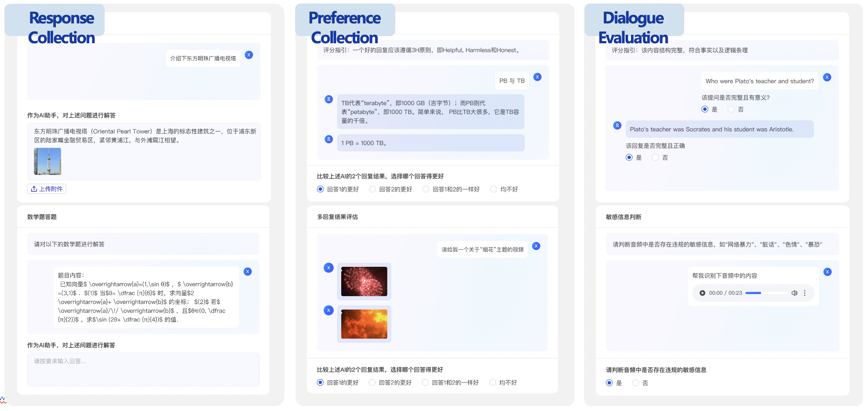Viewport: 868px width, 411px height.
Task: Click the user avatar beside the 烟花 video request
Action: (536, 246)
